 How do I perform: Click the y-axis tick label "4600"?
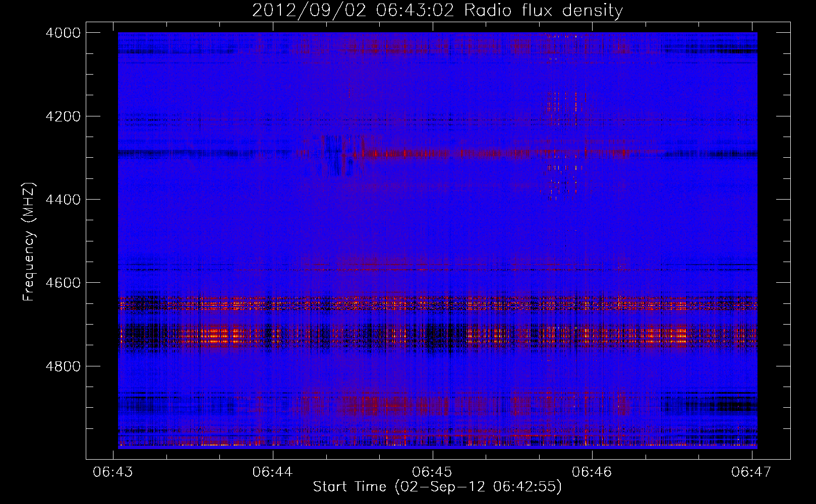[63, 283]
